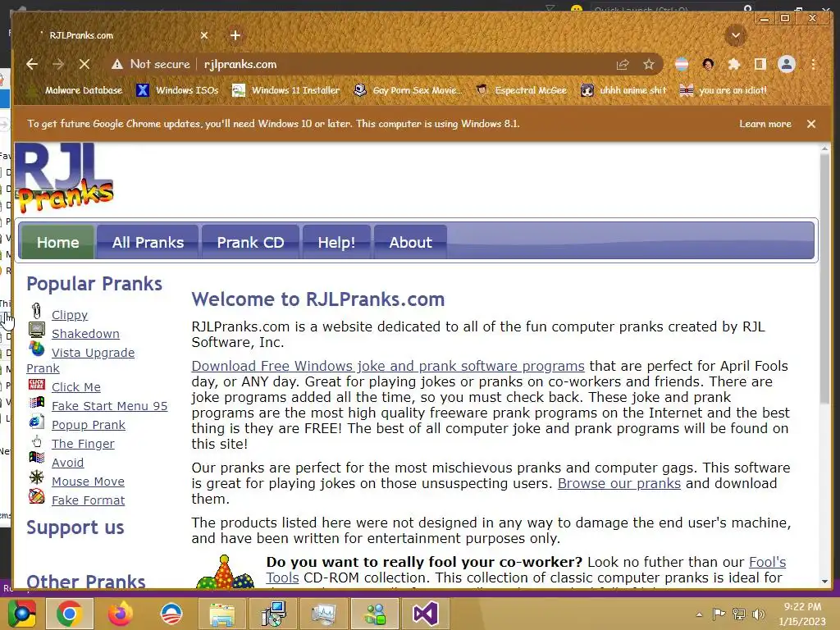Stop loading the page with the X button
The width and height of the screenshot is (840, 630).
(84, 64)
